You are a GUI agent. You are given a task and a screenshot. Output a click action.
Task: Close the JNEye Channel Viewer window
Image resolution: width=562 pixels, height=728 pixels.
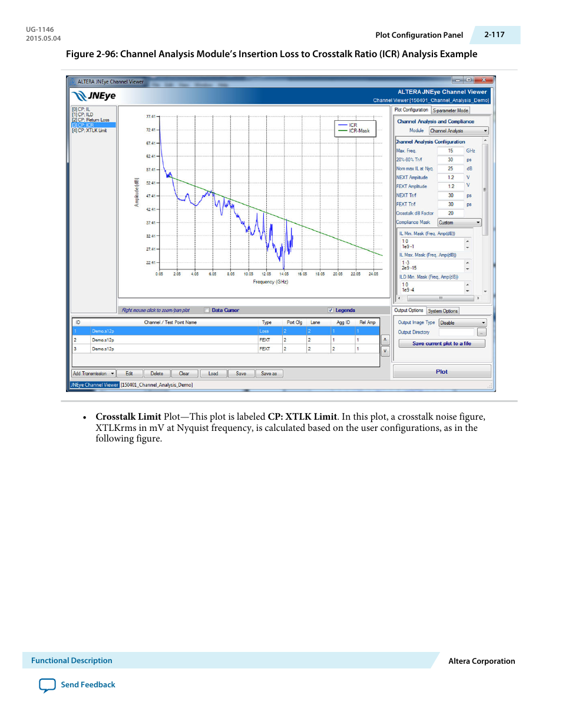pos(484,80)
